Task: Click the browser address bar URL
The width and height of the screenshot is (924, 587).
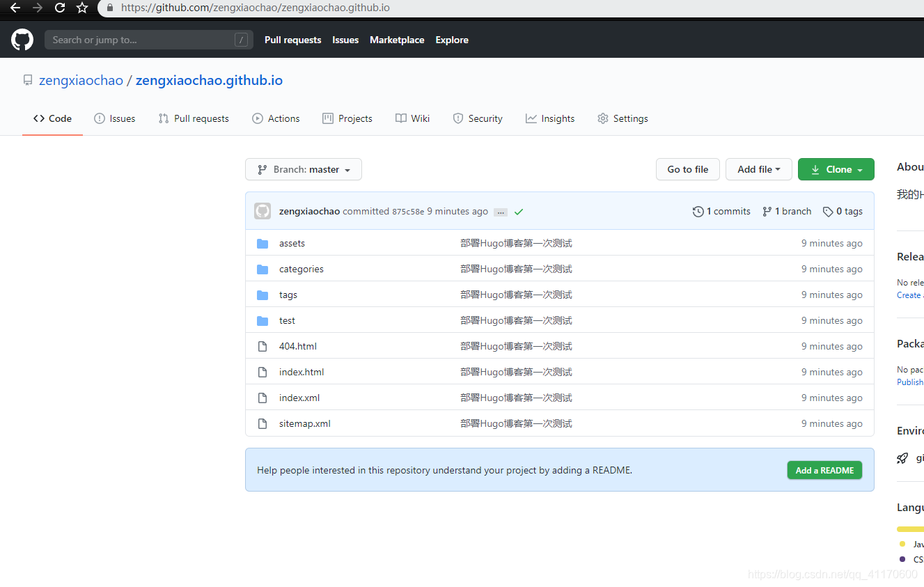Action: (255, 8)
